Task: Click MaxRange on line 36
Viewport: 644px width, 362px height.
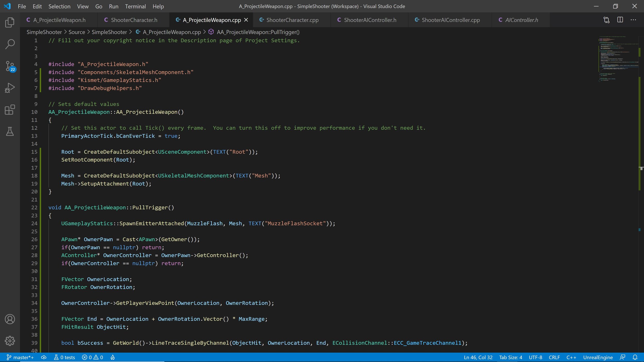Action: tap(251, 319)
